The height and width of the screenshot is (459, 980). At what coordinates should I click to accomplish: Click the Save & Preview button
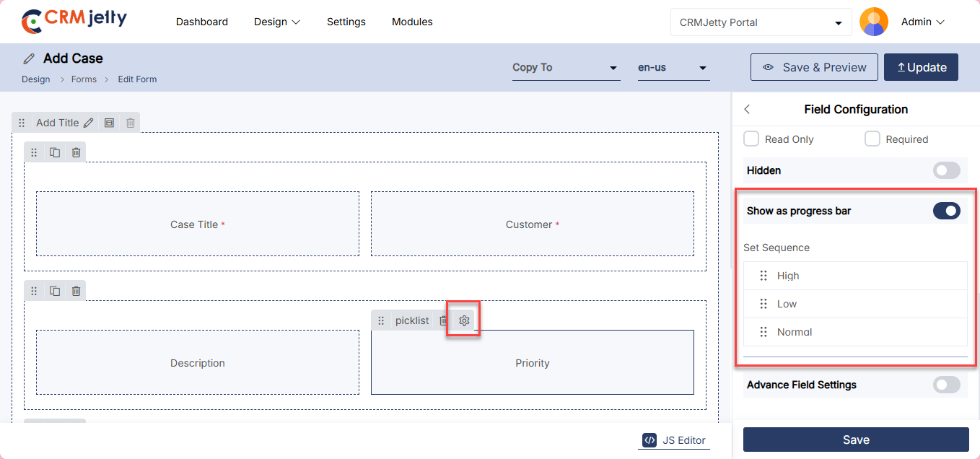point(814,67)
